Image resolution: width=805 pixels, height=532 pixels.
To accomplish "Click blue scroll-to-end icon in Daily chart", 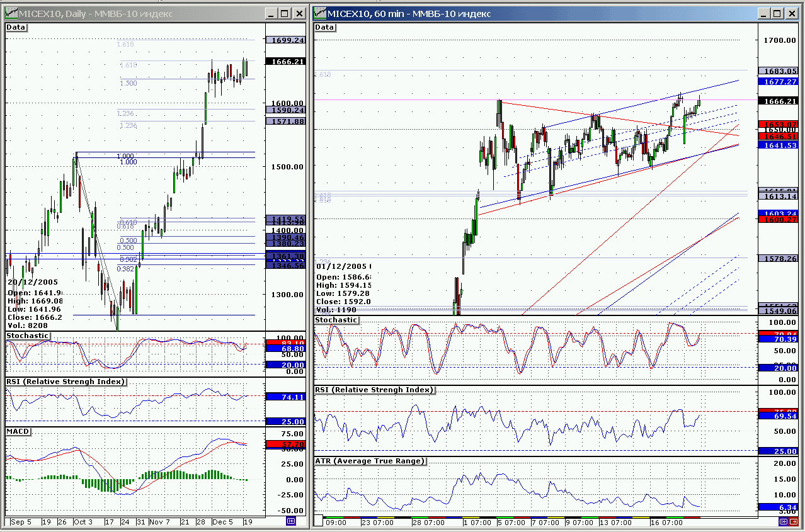I will point(290,521).
